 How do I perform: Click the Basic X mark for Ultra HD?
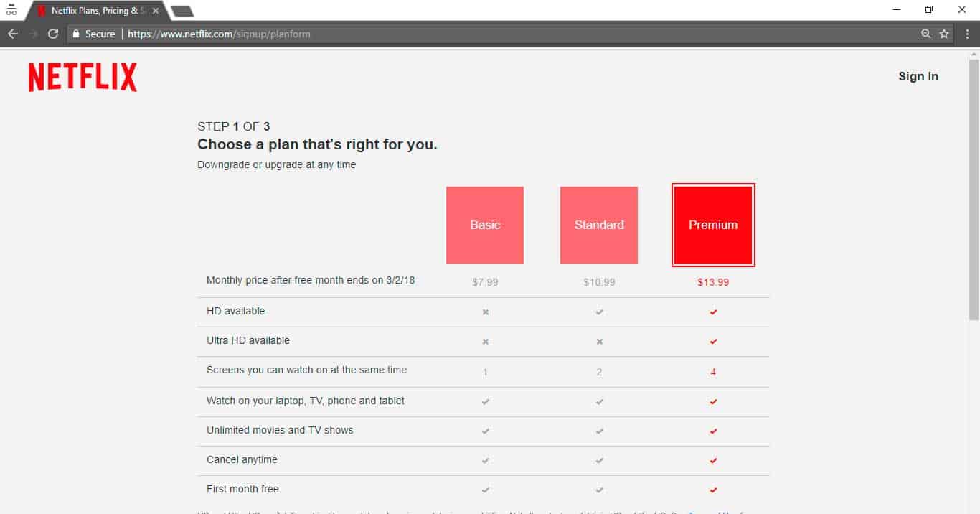485,342
